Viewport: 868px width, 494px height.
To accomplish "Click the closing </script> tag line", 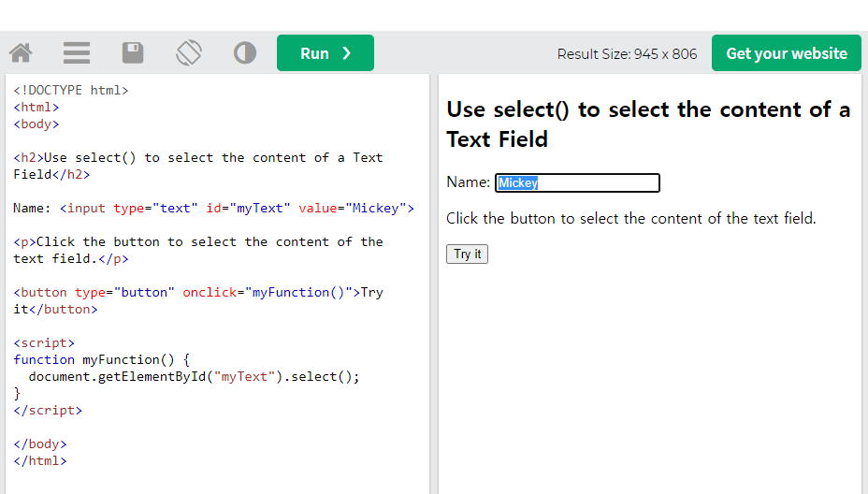I will [x=48, y=411].
